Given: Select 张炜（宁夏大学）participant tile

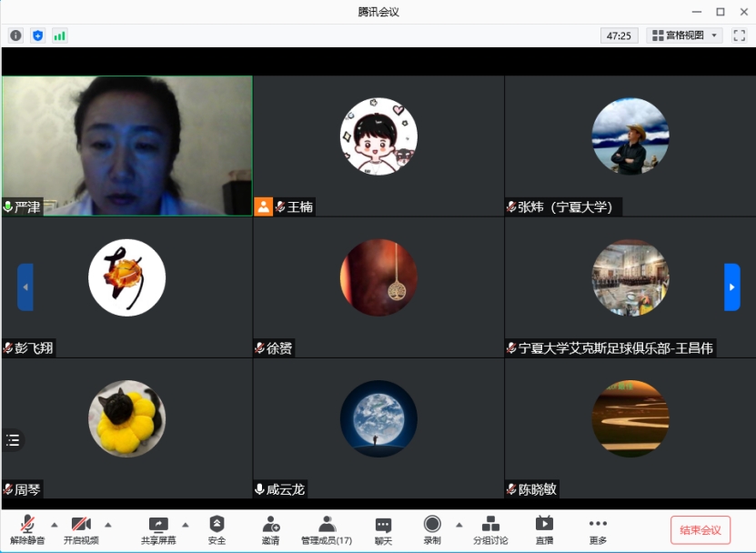Looking at the screenshot, I should coord(630,146).
